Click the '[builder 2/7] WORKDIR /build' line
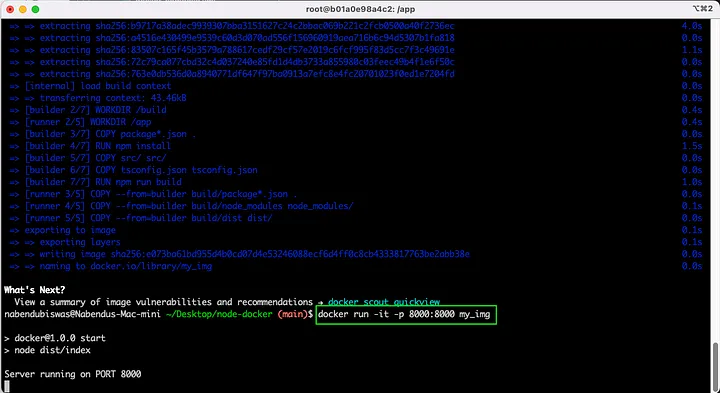This screenshot has width=720, height=393. pos(87,110)
